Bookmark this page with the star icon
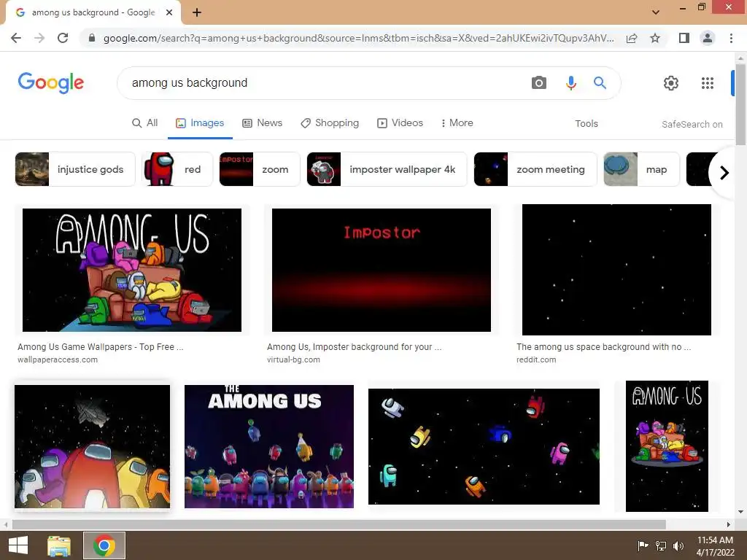Viewport: 747px width, 560px height. tap(655, 38)
